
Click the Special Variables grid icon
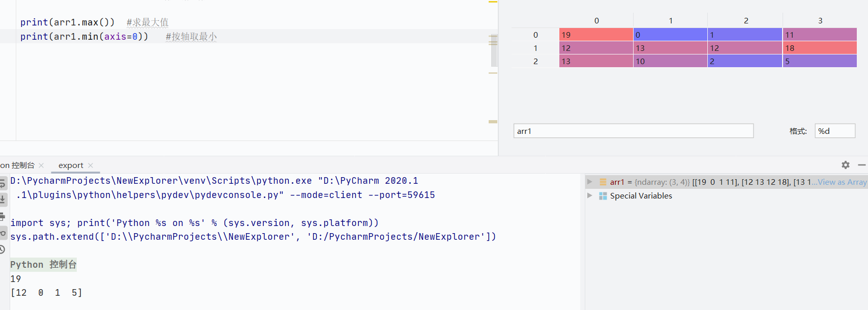click(603, 196)
